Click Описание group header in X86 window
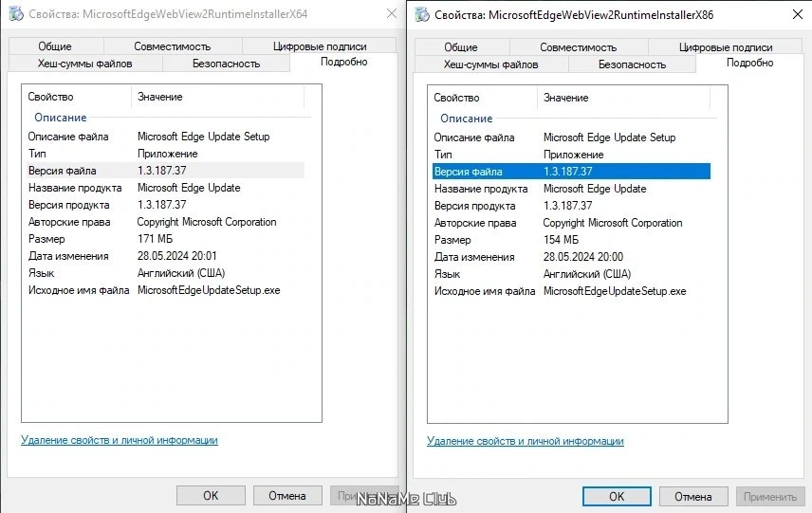This screenshot has width=812, height=513. point(467,119)
